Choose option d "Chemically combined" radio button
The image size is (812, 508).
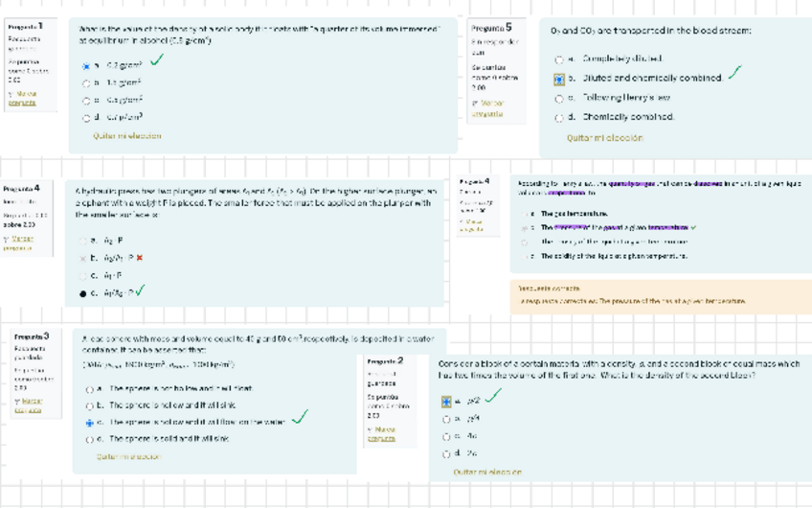click(x=559, y=117)
